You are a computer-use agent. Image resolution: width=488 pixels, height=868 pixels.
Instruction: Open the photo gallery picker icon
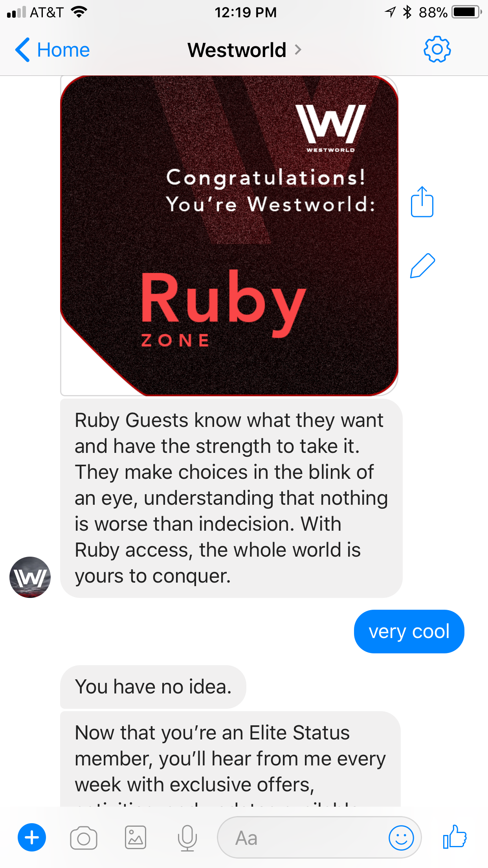[x=136, y=837]
